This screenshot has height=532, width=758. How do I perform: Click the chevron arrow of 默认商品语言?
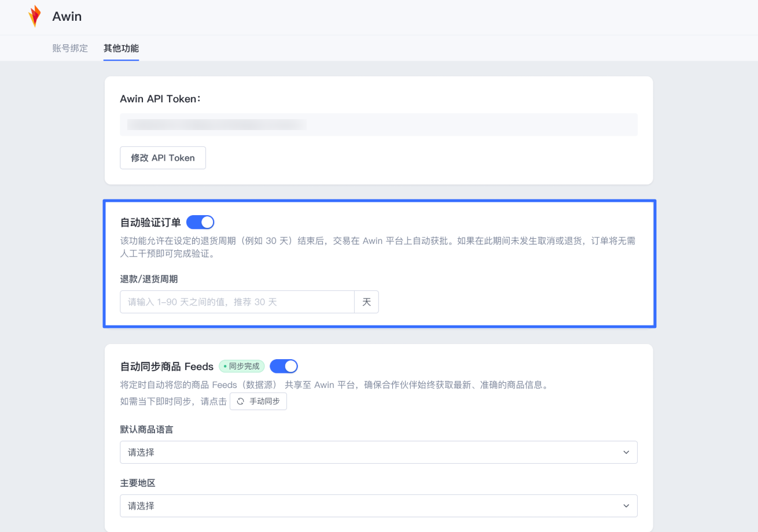[626, 452]
